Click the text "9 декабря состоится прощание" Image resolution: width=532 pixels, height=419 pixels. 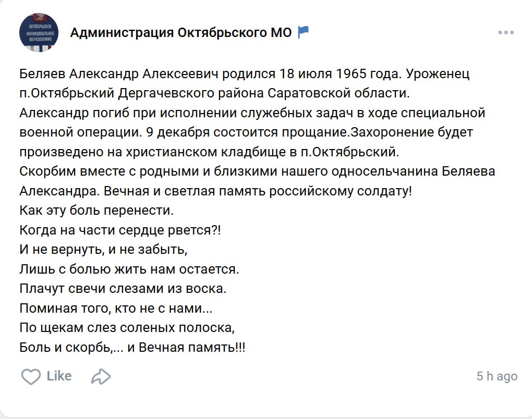click(x=247, y=132)
